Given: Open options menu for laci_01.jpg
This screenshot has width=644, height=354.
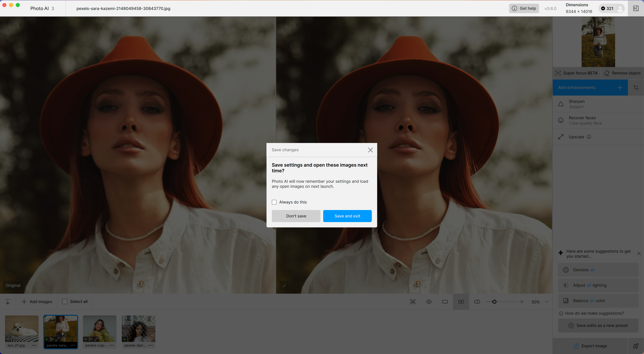Looking at the screenshot, I should pos(34,345).
